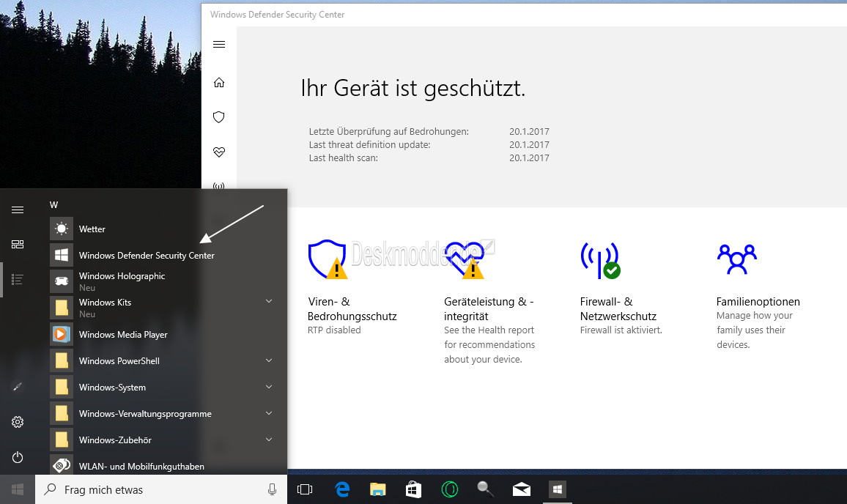Screen dimensions: 847x504
Task: Open the Familienoptionen people tile icon
Action: [737, 259]
